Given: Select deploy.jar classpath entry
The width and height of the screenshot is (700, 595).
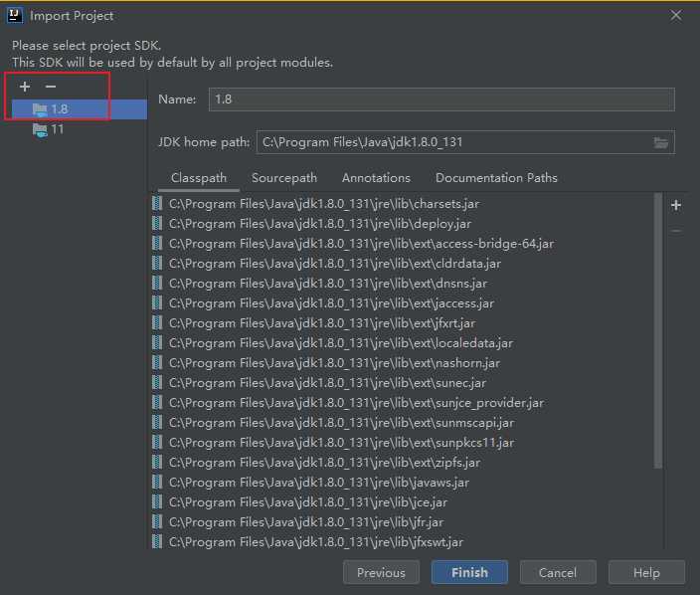Looking at the screenshot, I should (x=402, y=224).
